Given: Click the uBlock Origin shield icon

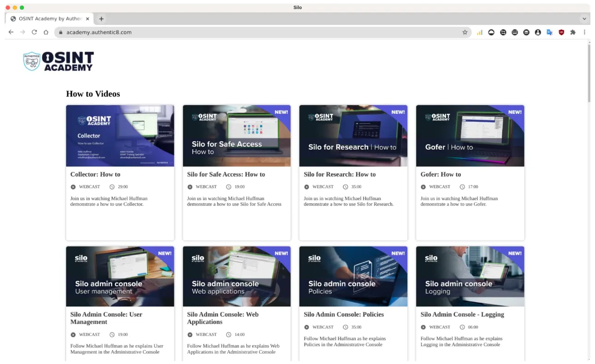Looking at the screenshot, I should 561,32.
